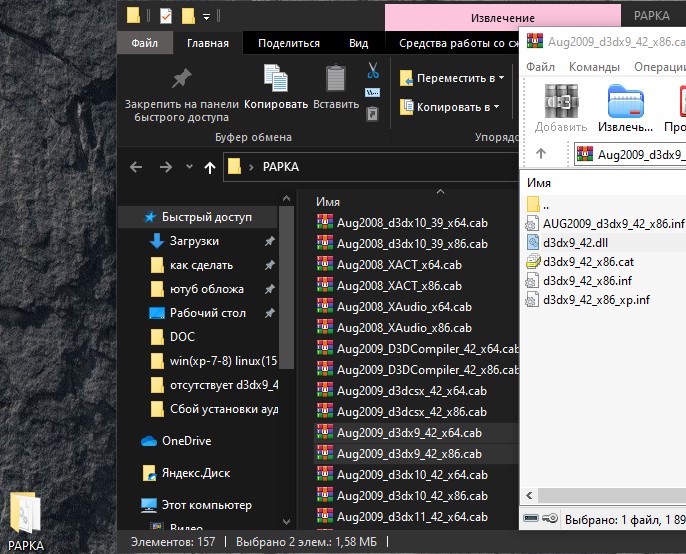
Task: Collapse the file list sort chevron above Имя
Action: click(x=441, y=192)
